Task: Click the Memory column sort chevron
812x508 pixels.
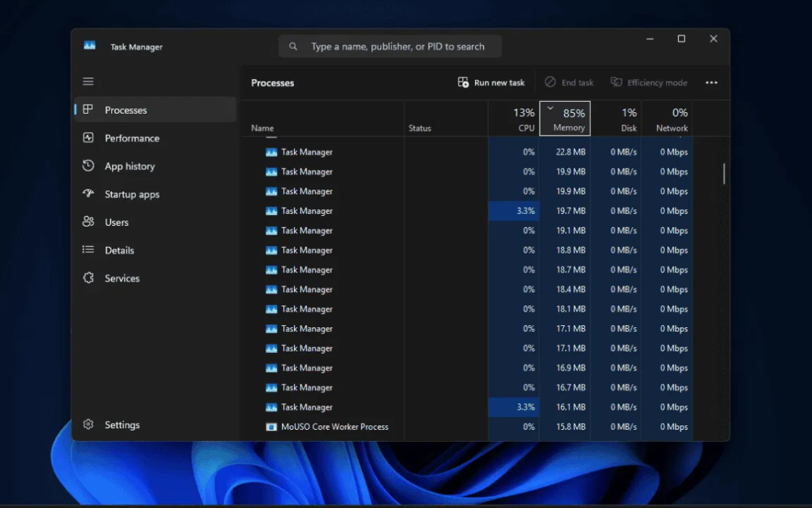Action: 550,108
